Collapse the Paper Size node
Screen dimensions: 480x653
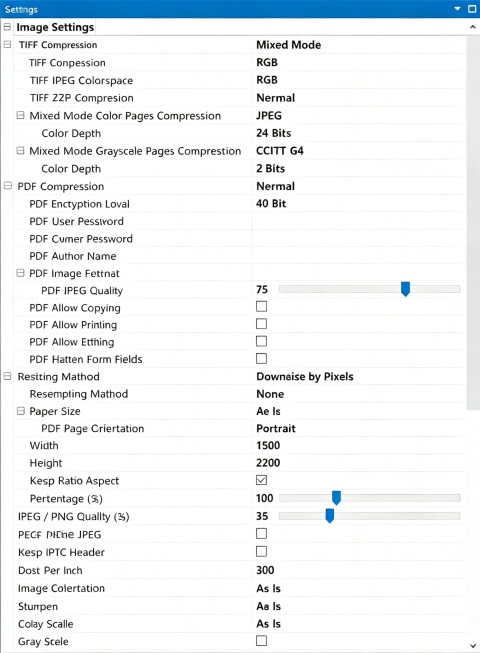pyautogui.click(x=20, y=411)
